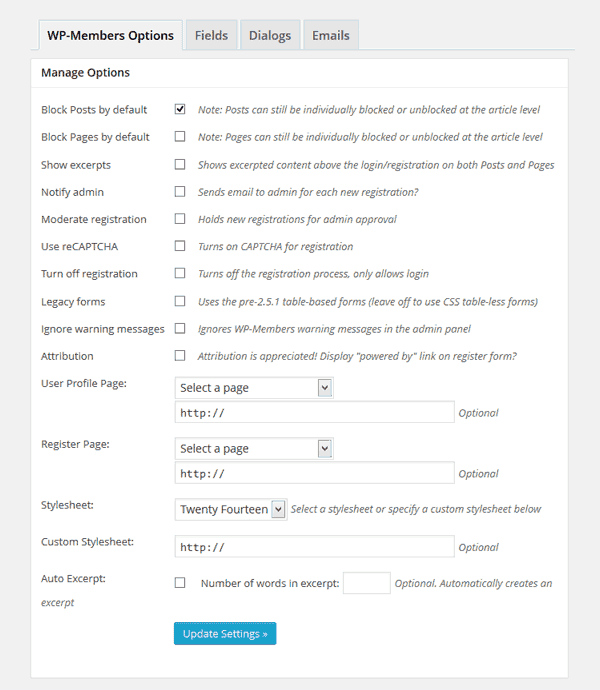The image size is (600, 690).
Task: Enable Use reCAPTCHA checkbox
Action: point(180,245)
